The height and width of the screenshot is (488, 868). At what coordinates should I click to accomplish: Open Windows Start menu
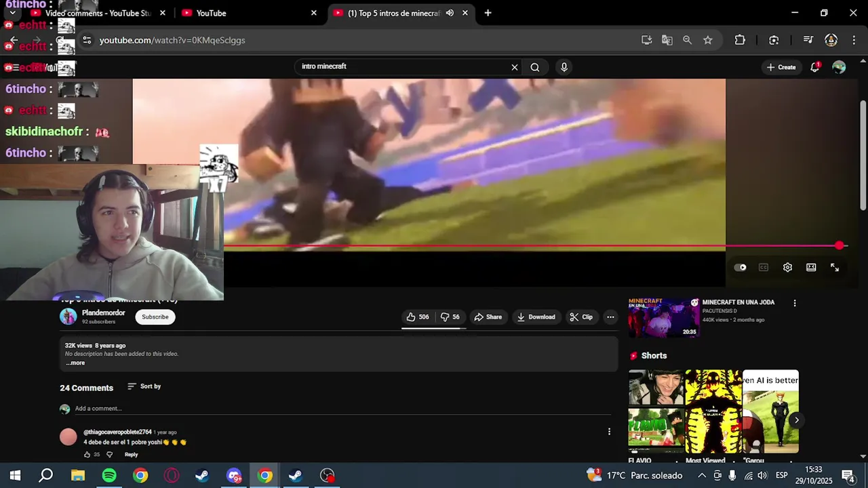pyautogui.click(x=15, y=476)
